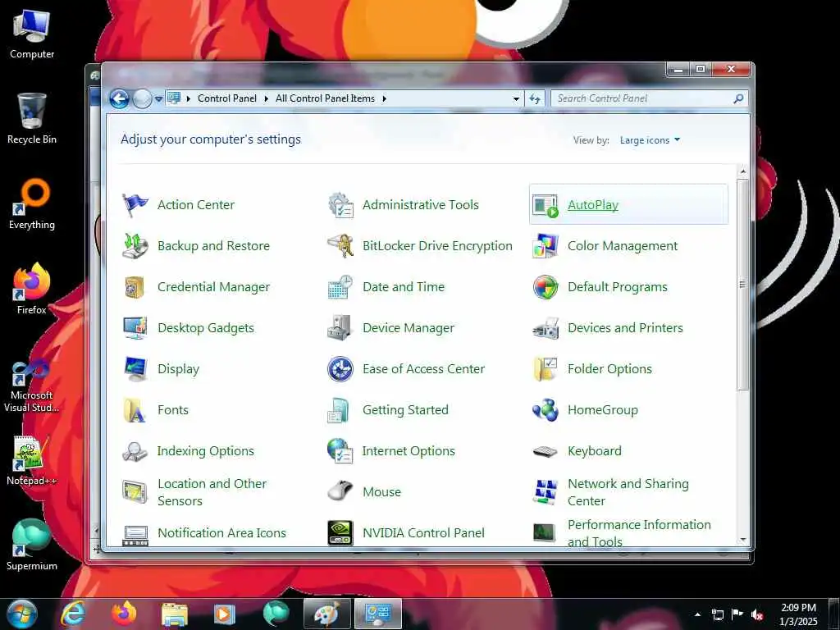Open the Internet Options globe icon
This screenshot has height=630, width=840.
click(x=340, y=451)
